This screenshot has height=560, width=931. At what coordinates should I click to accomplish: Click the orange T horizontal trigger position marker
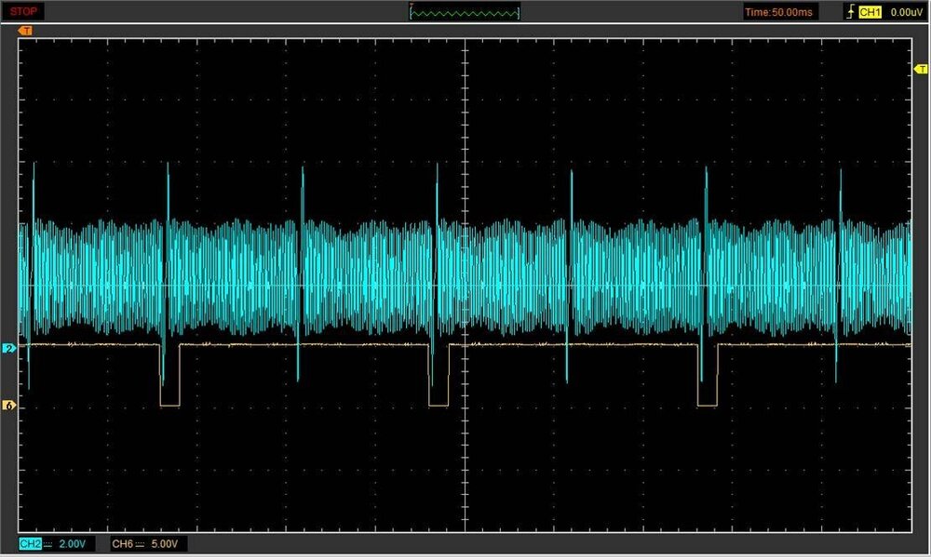[26, 30]
